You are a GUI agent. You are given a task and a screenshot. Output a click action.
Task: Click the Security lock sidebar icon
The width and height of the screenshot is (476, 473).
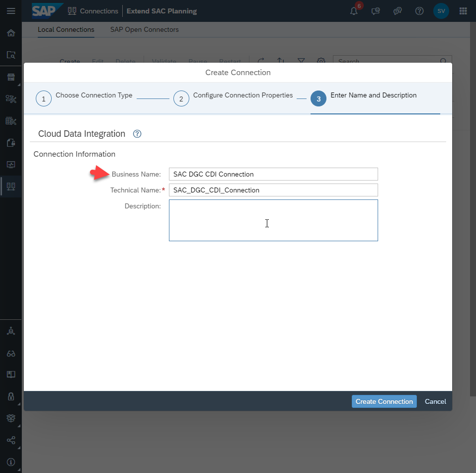pos(11,396)
